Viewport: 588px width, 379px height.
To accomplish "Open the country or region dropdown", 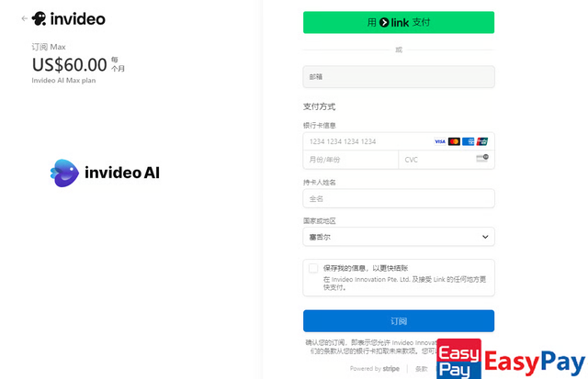I will coord(399,237).
